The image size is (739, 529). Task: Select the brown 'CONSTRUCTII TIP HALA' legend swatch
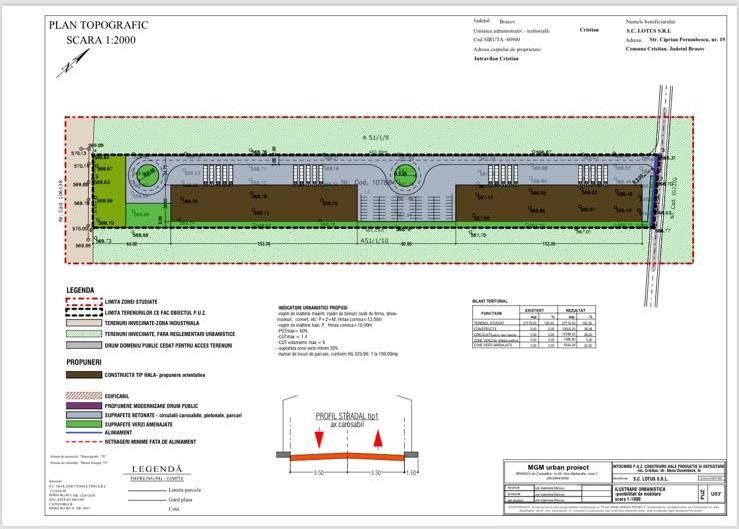tap(84, 375)
